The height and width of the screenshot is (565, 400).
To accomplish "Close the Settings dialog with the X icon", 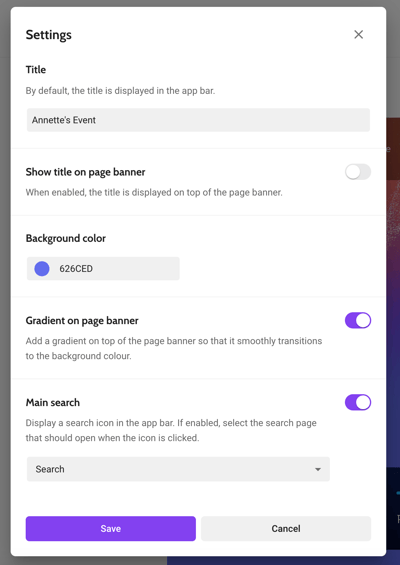I will (x=358, y=35).
